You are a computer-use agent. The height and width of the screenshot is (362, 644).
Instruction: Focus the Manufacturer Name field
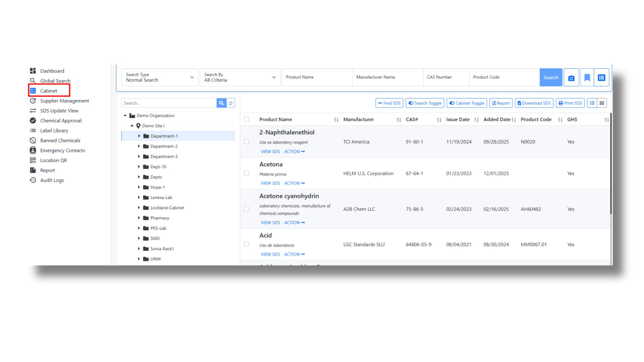coord(388,77)
